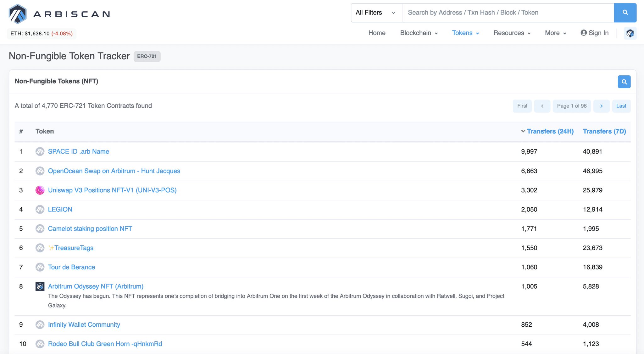Image resolution: width=644 pixels, height=354 pixels.
Task: Go to previous page arrow
Action: pyautogui.click(x=542, y=106)
